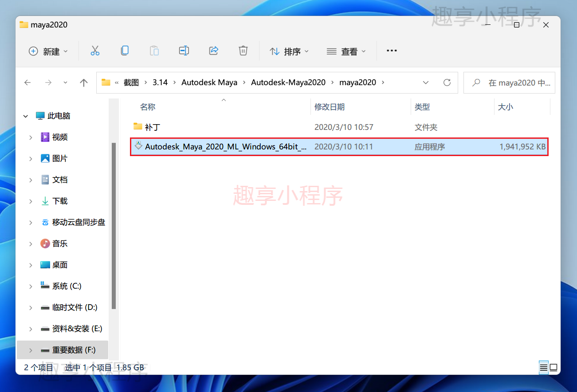Image resolution: width=577 pixels, height=392 pixels.
Task: Open address bar history dropdown
Action: [426, 82]
